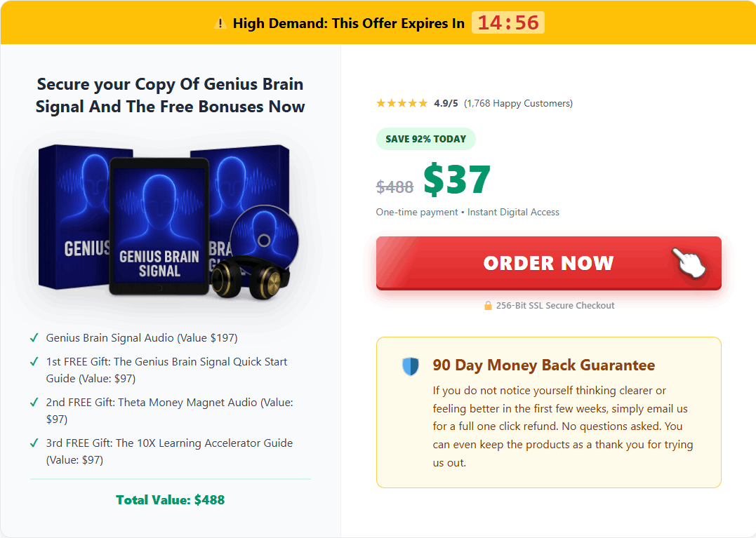Viewport: 756px width, 538px height.
Task: Click the 14:56 countdown timer display
Action: point(508,22)
